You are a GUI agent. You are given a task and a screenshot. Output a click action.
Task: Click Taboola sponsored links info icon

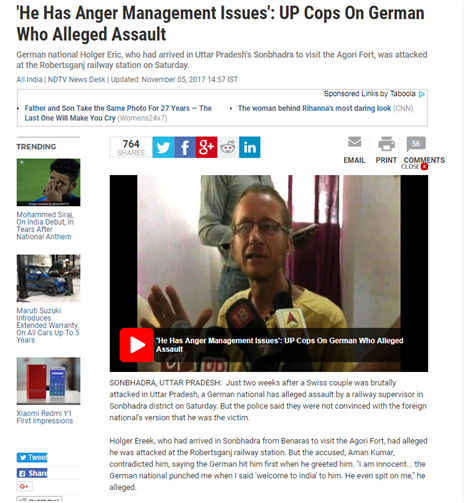pyautogui.click(x=422, y=94)
